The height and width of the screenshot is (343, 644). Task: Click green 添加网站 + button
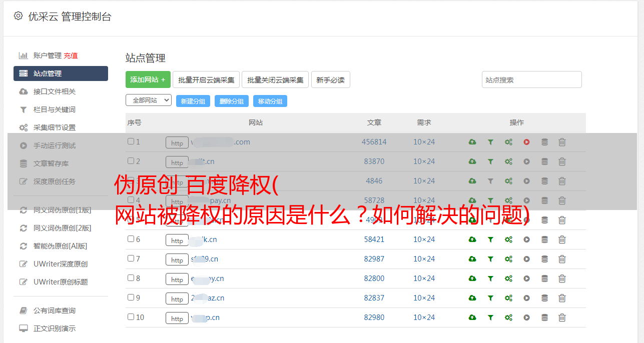click(x=148, y=79)
